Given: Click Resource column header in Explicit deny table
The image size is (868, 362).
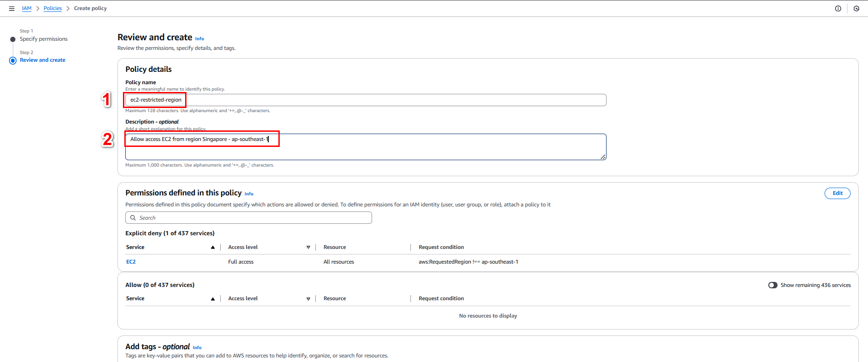Looking at the screenshot, I should click(x=335, y=247).
